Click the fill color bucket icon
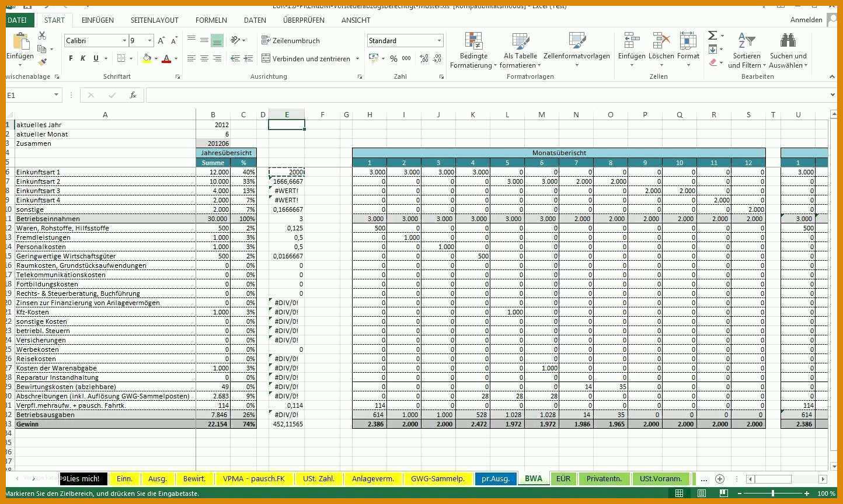Screen dimensions: 843x504 coord(147,58)
